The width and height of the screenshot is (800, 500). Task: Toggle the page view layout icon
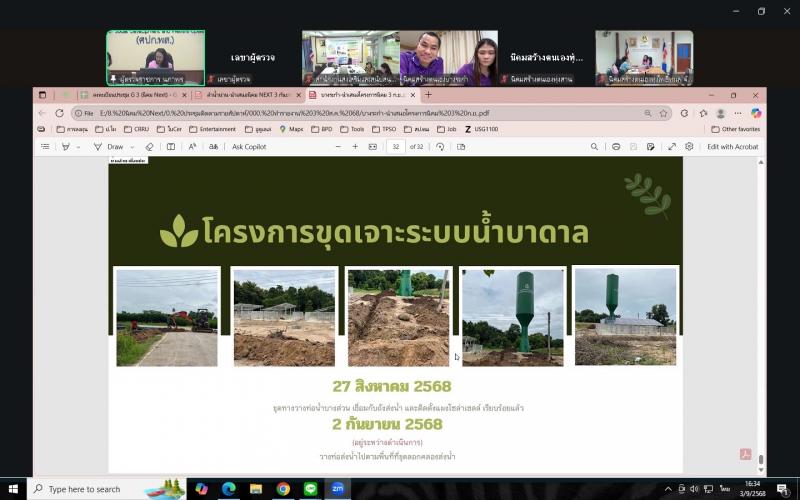[171, 147]
